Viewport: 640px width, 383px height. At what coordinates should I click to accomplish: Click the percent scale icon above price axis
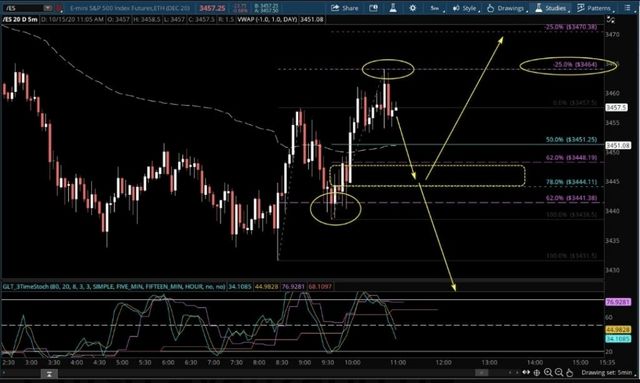click(x=611, y=19)
